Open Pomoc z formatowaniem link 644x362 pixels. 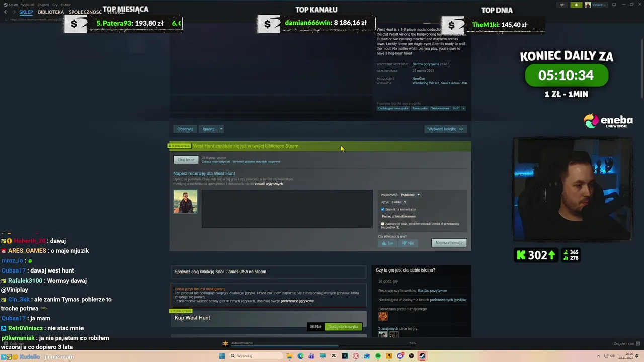[398, 216]
